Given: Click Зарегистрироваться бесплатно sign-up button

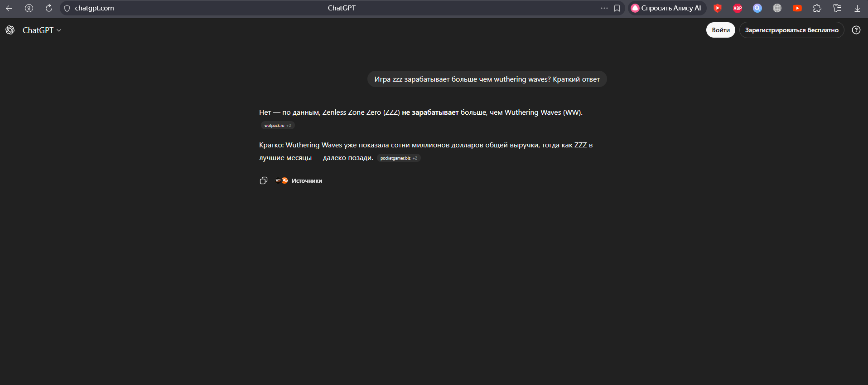Looking at the screenshot, I should point(792,30).
